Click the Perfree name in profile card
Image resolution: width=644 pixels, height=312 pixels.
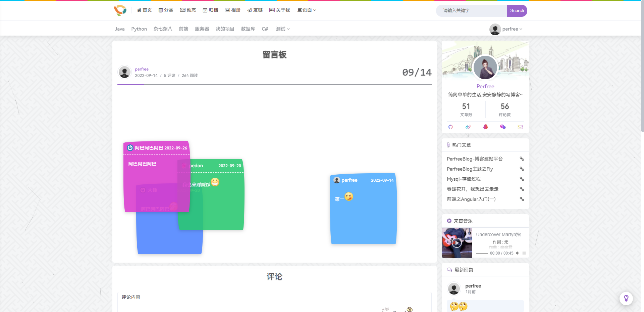(x=485, y=86)
